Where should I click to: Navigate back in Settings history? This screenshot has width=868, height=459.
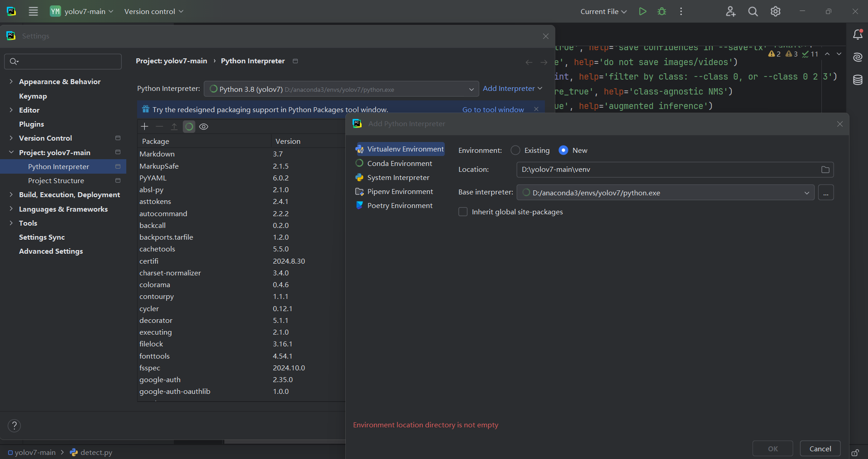pyautogui.click(x=529, y=62)
